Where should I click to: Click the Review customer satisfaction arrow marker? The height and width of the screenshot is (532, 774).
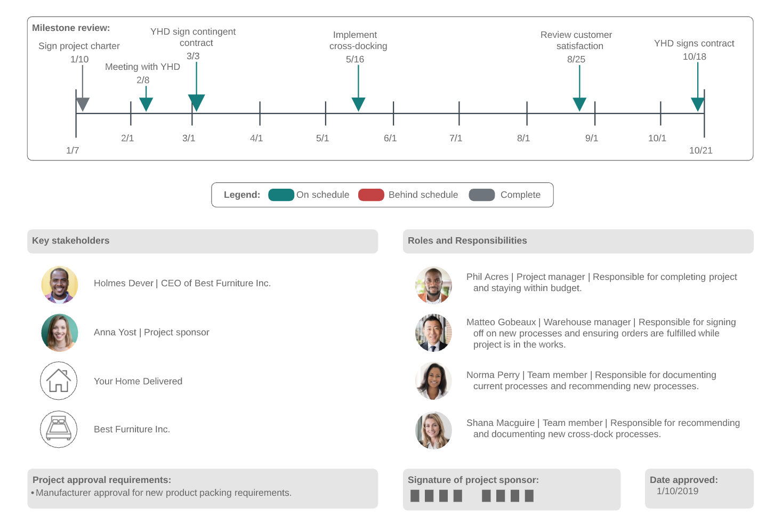(579, 104)
